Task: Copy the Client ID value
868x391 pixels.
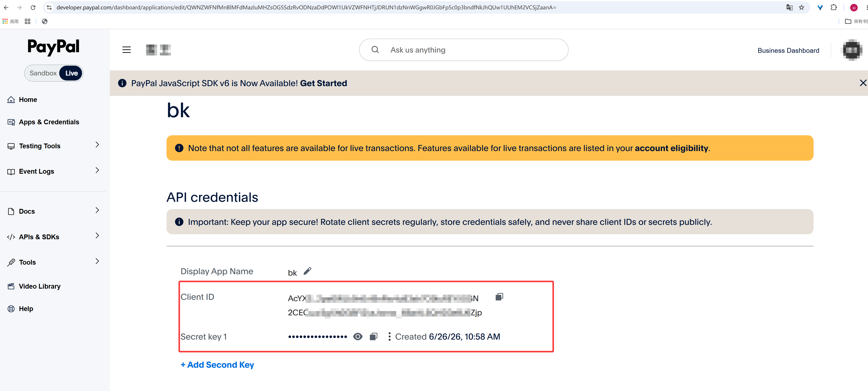Action: (499, 297)
